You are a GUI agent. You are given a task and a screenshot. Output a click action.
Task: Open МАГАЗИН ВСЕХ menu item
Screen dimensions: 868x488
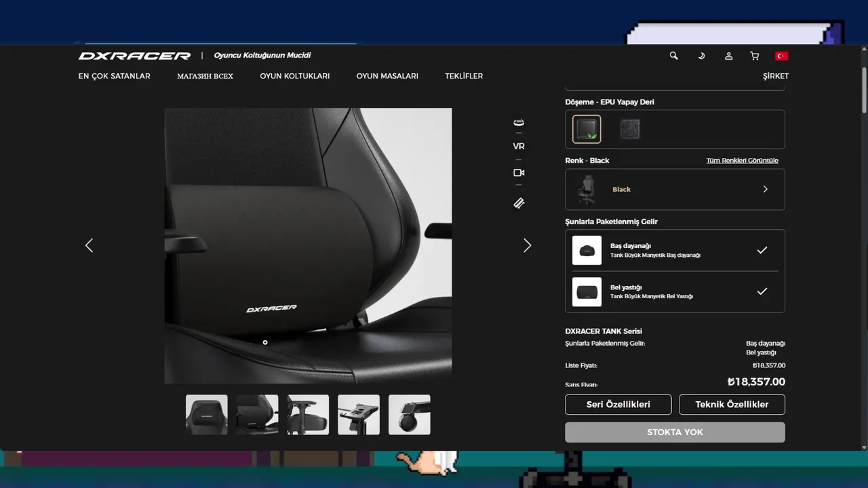(205, 76)
